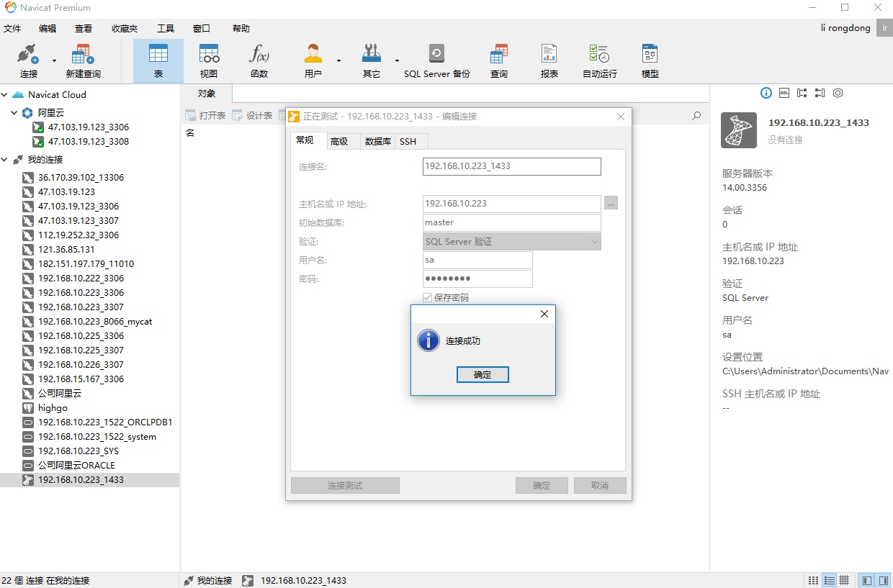Toggle the 保存密码 (Save Password) checkbox
The height and width of the screenshot is (588, 893).
(x=428, y=298)
